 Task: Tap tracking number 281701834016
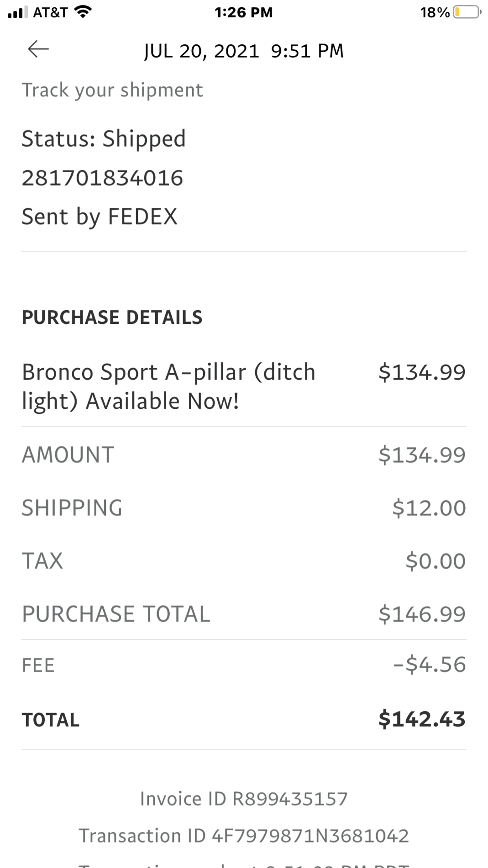[102, 178]
